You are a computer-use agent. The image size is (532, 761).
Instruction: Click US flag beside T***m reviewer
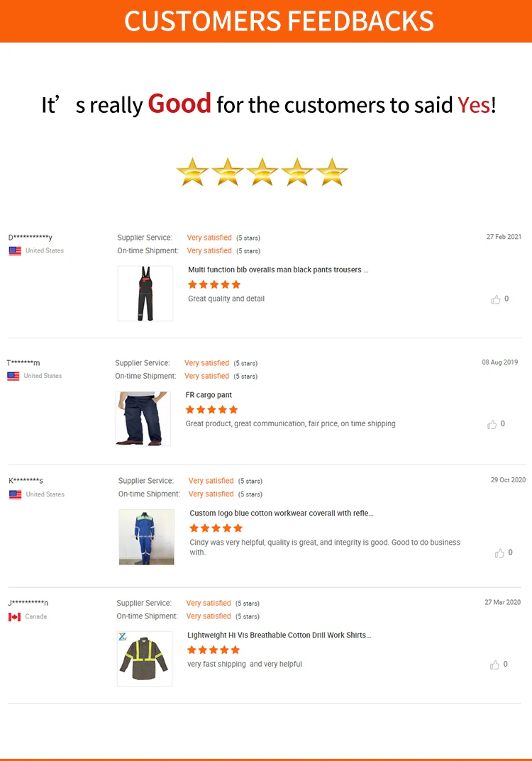pos(13,377)
